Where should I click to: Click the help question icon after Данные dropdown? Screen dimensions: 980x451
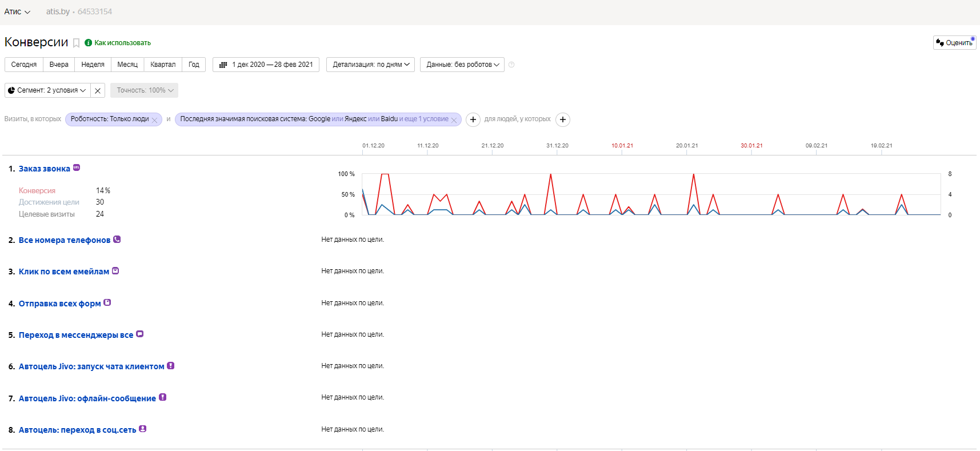click(511, 65)
